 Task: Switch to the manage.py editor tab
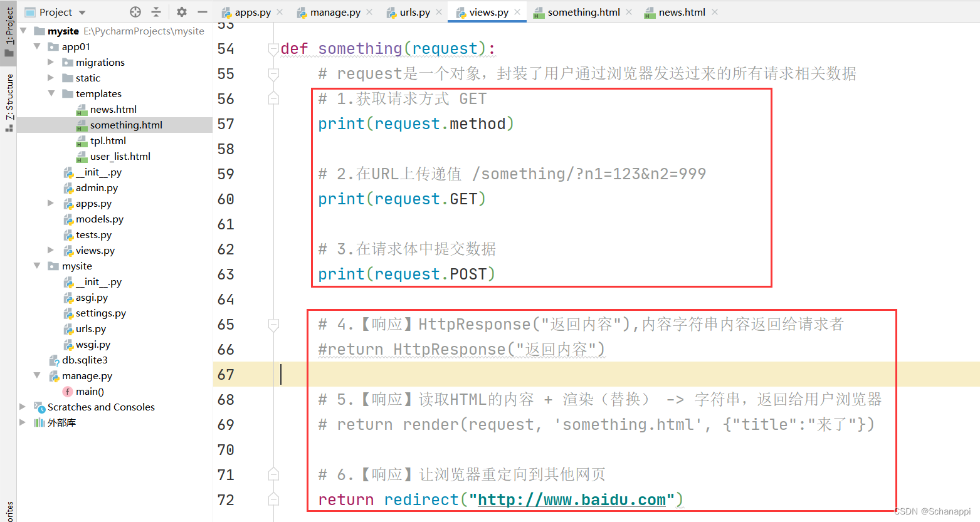coord(335,12)
